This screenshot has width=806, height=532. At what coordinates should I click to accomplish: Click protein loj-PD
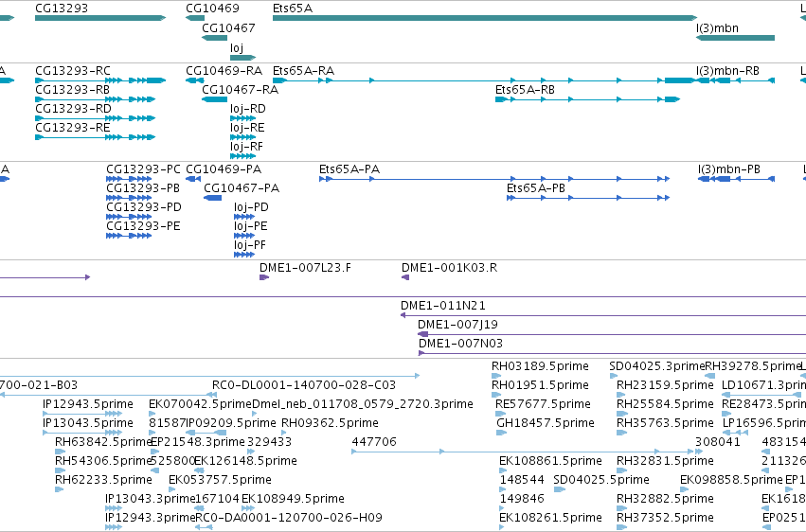pos(244,217)
